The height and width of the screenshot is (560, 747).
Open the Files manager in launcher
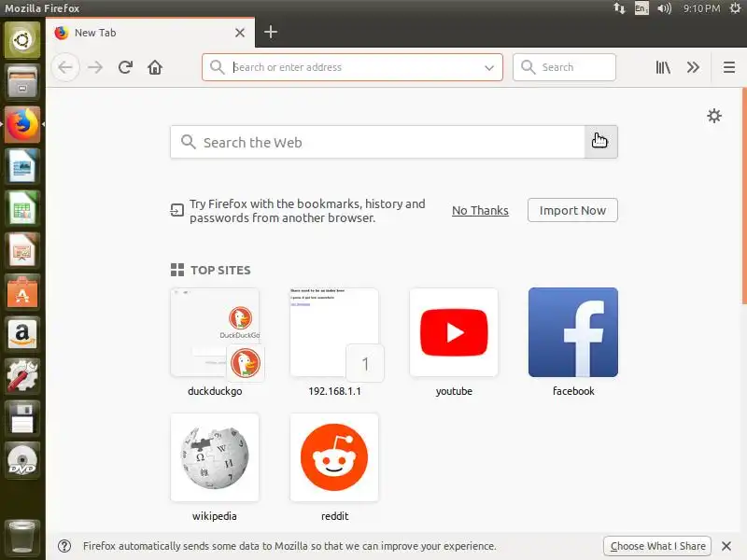[22, 82]
